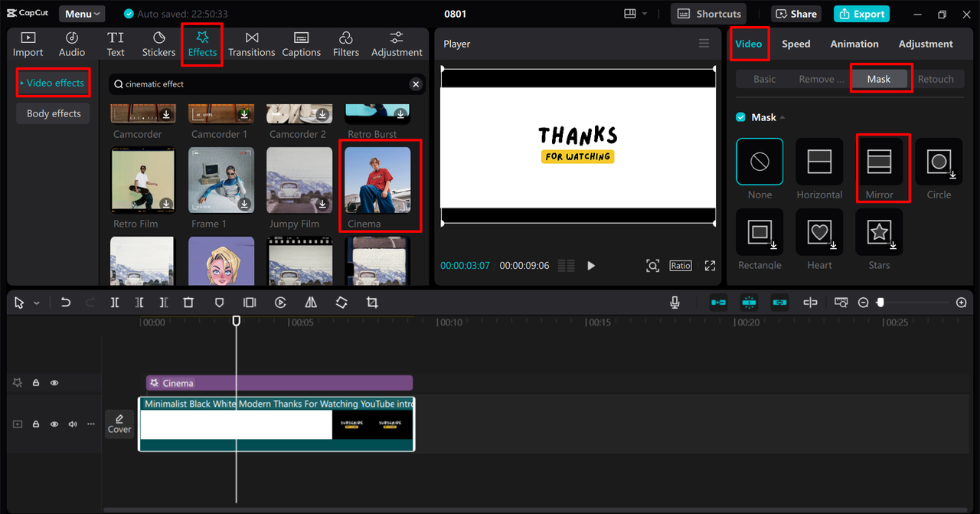Open the layout selector dropdown

coord(635,14)
